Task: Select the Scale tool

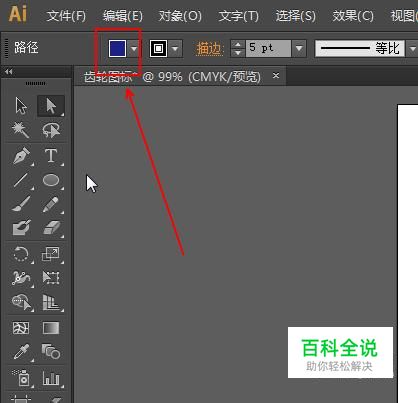Action: coord(51,254)
